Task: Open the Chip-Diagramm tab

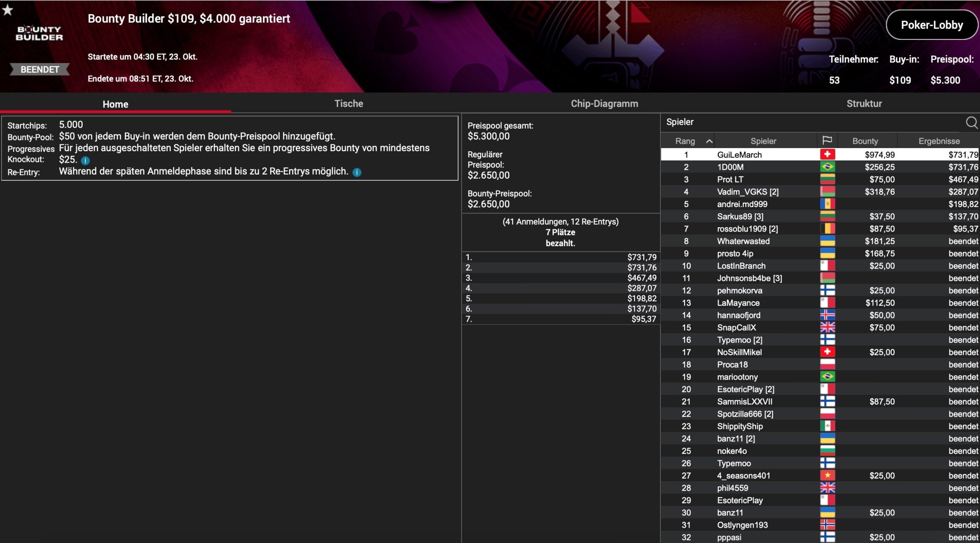Action: 604,104
